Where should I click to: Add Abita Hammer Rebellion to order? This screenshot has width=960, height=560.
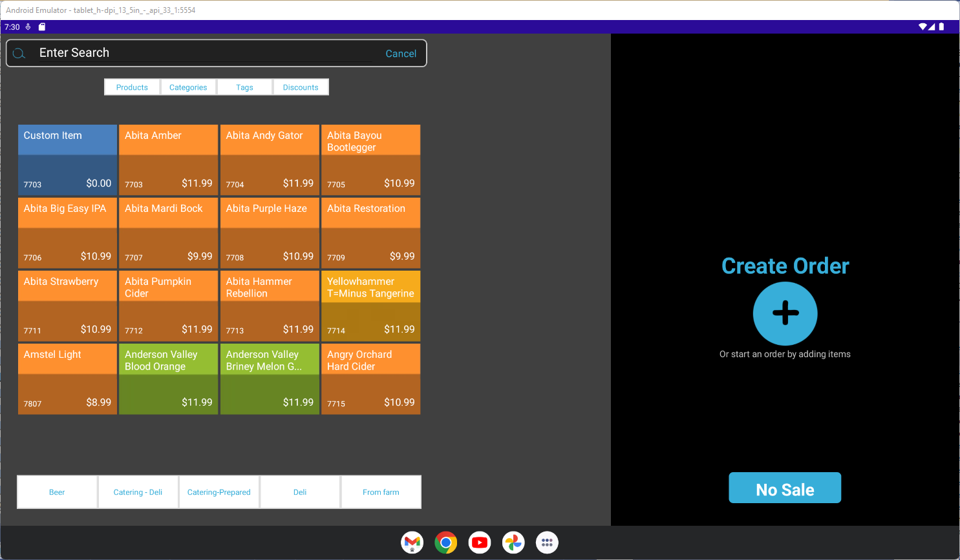[270, 306]
